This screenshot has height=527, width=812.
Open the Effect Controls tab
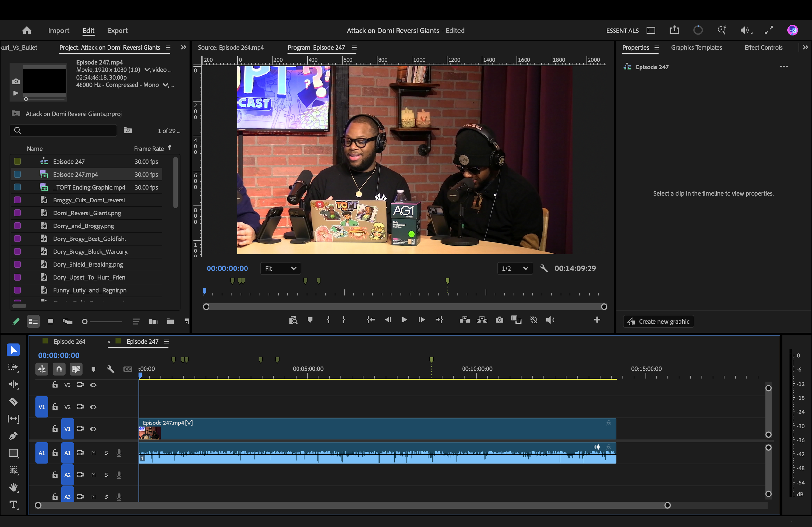[764, 48]
